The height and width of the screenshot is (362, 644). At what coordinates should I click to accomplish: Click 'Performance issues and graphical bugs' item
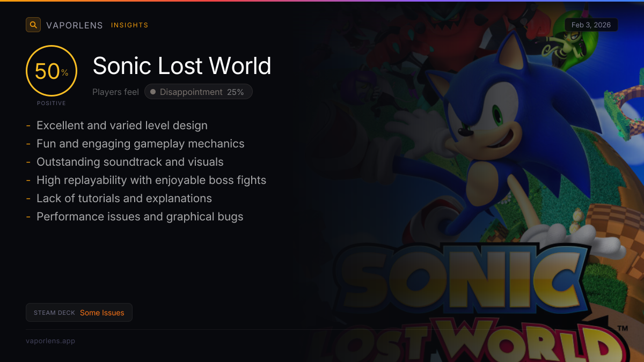(140, 217)
